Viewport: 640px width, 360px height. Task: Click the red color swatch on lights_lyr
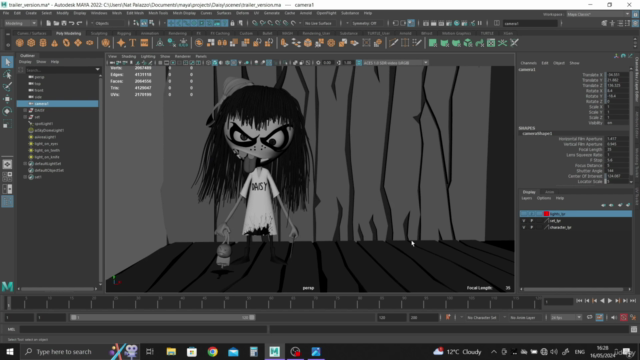(x=546, y=214)
